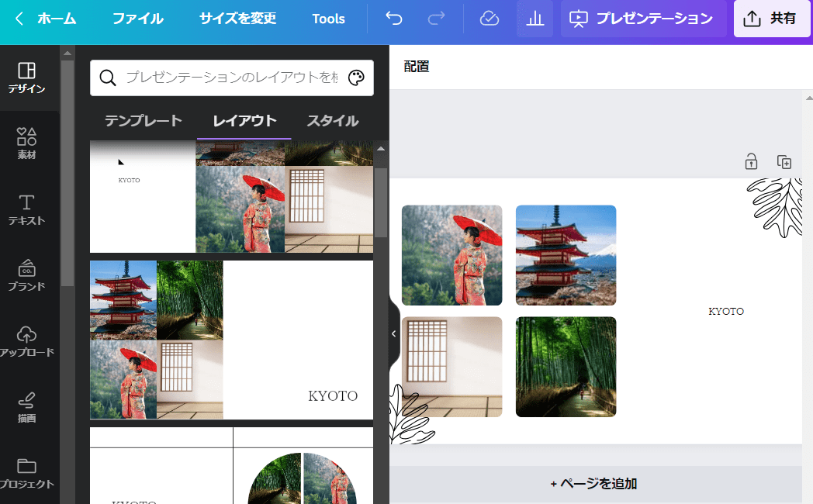
Task: Duplicate the page with the copy icon
Action: [784, 161]
